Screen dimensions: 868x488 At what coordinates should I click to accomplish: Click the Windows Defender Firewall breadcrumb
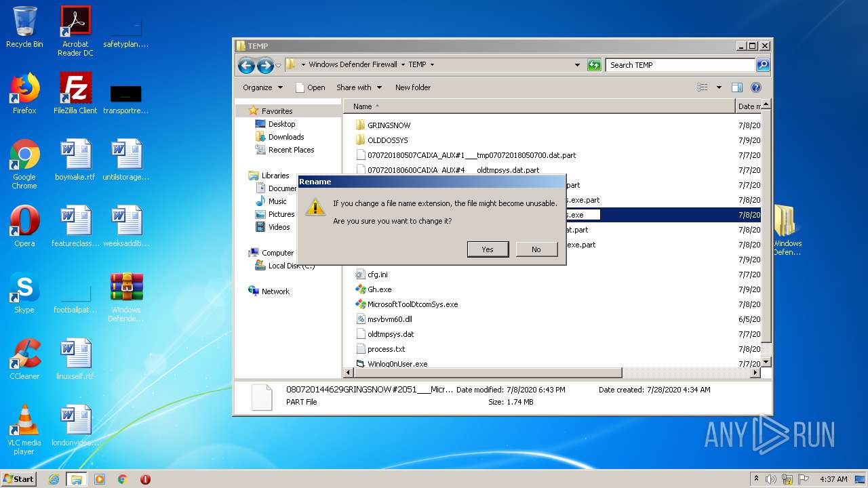tap(353, 65)
